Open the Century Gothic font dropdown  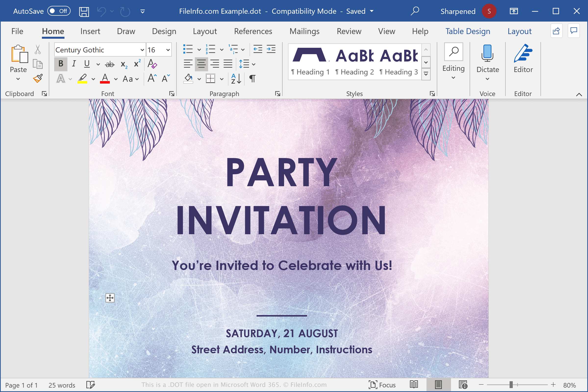click(x=142, y=50)
